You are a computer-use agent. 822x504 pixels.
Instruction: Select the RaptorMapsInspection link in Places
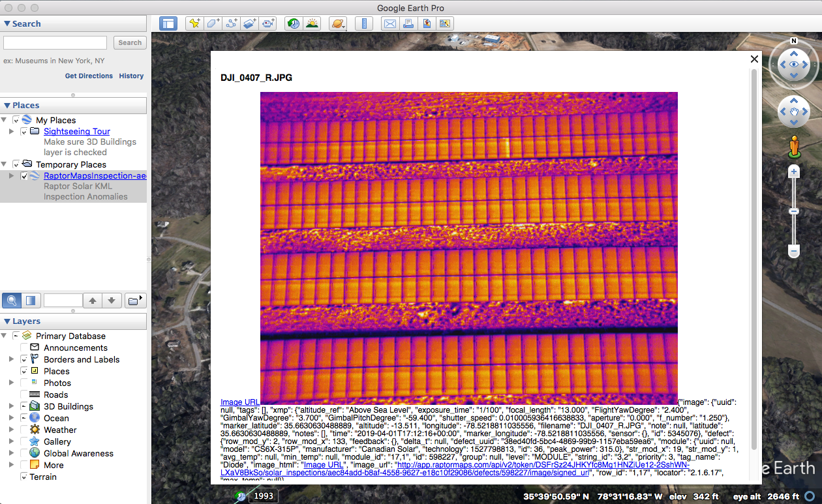95,176
